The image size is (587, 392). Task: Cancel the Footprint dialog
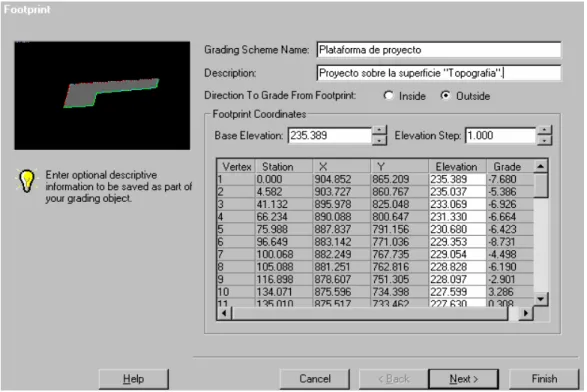[x=315, y=379]
